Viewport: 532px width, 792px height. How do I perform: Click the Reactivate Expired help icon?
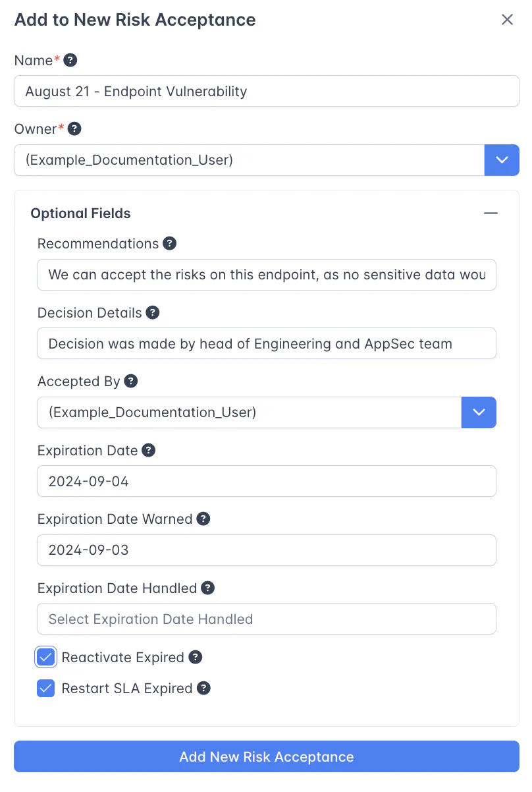coord(195,657)
